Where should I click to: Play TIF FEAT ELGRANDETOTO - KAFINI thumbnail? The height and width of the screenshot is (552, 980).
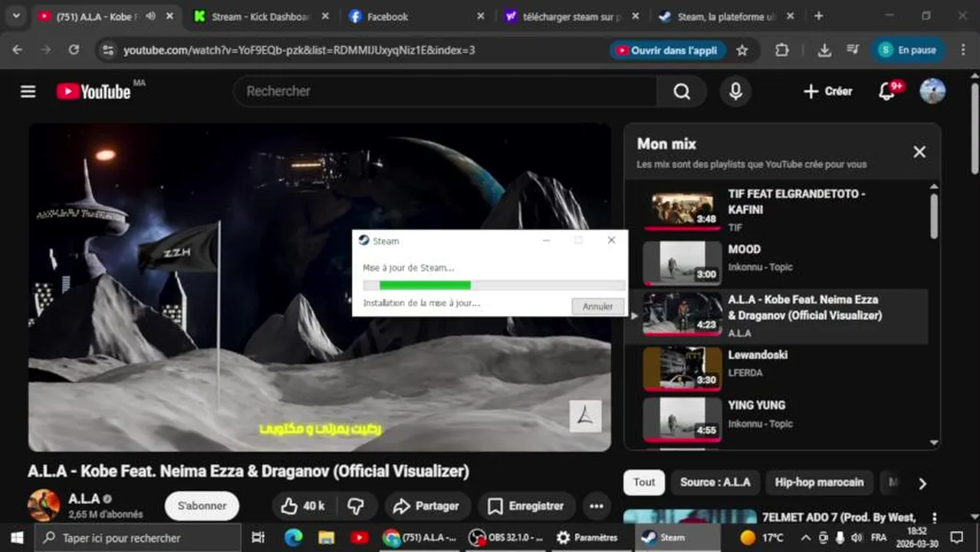682,209
